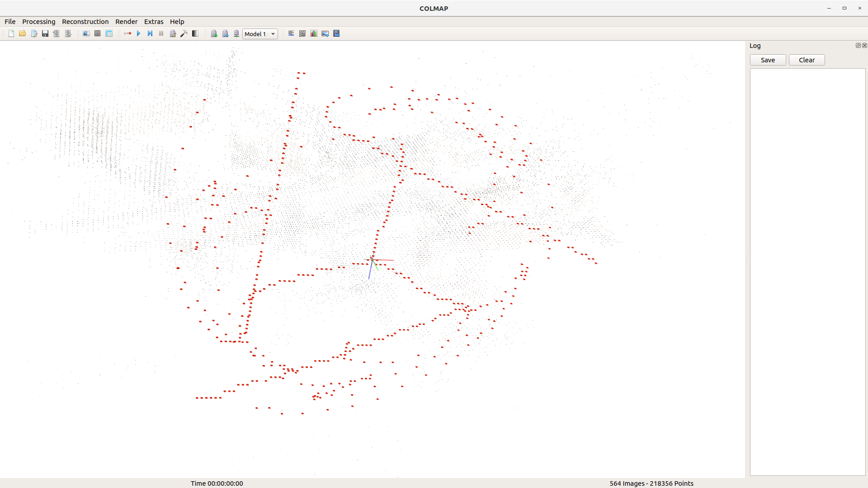The height and width of the screenshot is (488, 868).
Task: Open the Feature matching grid icon
Action: tap(97, 33)
